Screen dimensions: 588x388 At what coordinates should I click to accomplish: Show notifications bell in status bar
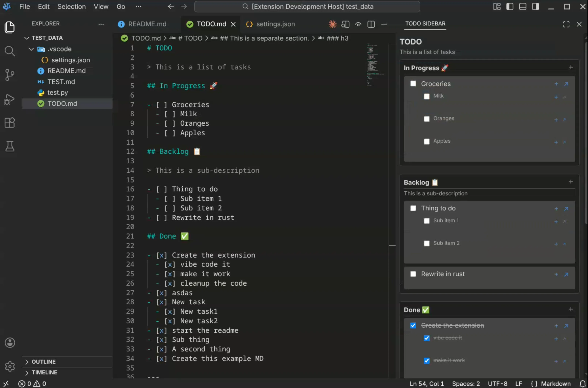pos(582,384)
